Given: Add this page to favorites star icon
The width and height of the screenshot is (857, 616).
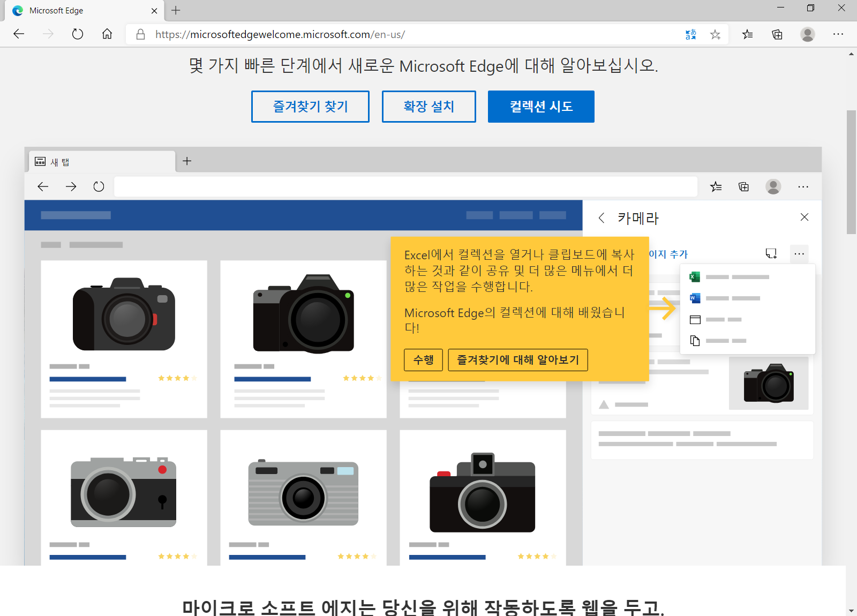Looking at the screenshot, I should point(715,34).
